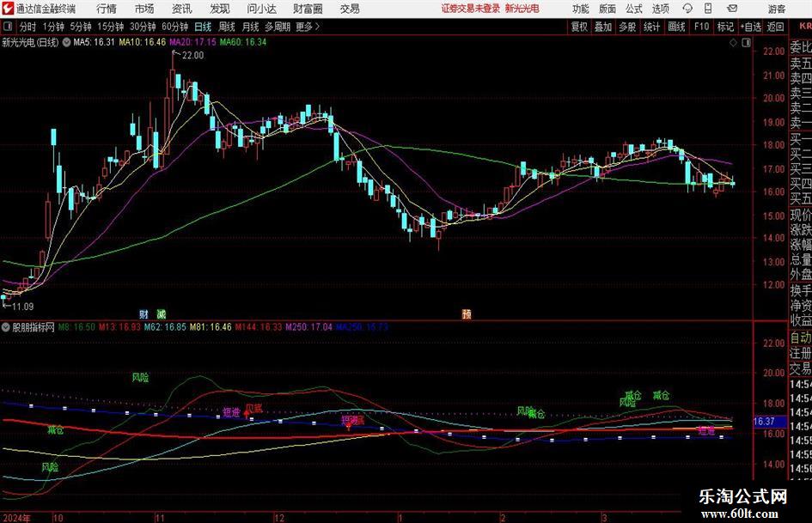Click the 叠加 overlay button
Viewport: 812px width, 523px height.
[x=603, y=27]
